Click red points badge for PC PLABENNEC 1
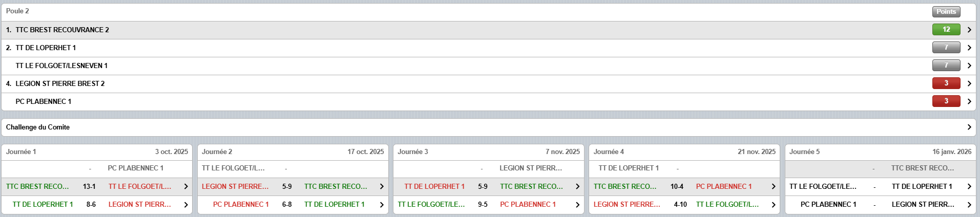980x217 pixels. [946, 101]
